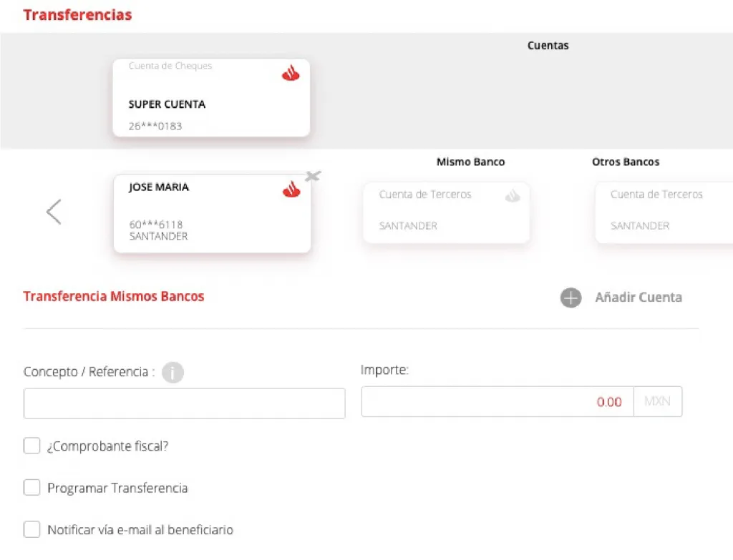Click the Transferencias heading icon area

77,14
